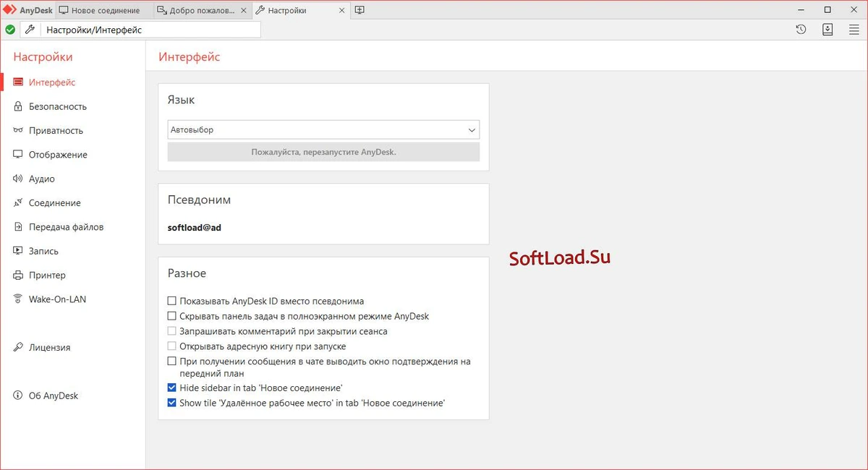
Task: Click the Connection arrows icon
Action: coord(18,203)
